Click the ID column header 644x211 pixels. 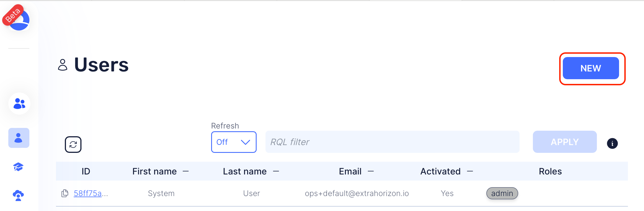click(x=86, y=171)
